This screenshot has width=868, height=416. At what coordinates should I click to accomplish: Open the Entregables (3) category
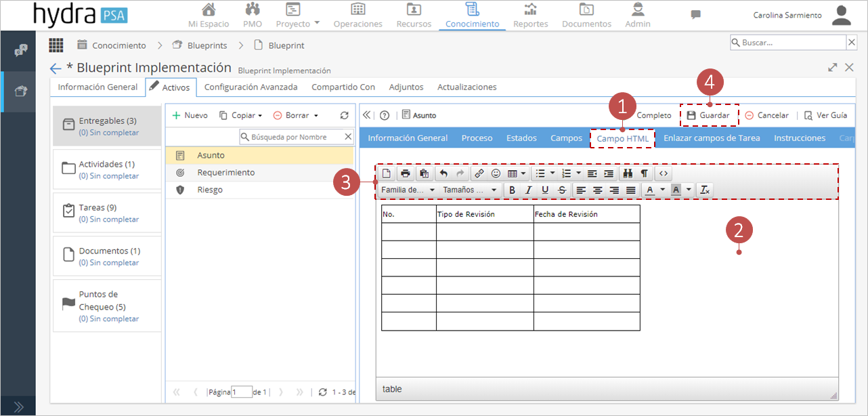click(107, 126)
